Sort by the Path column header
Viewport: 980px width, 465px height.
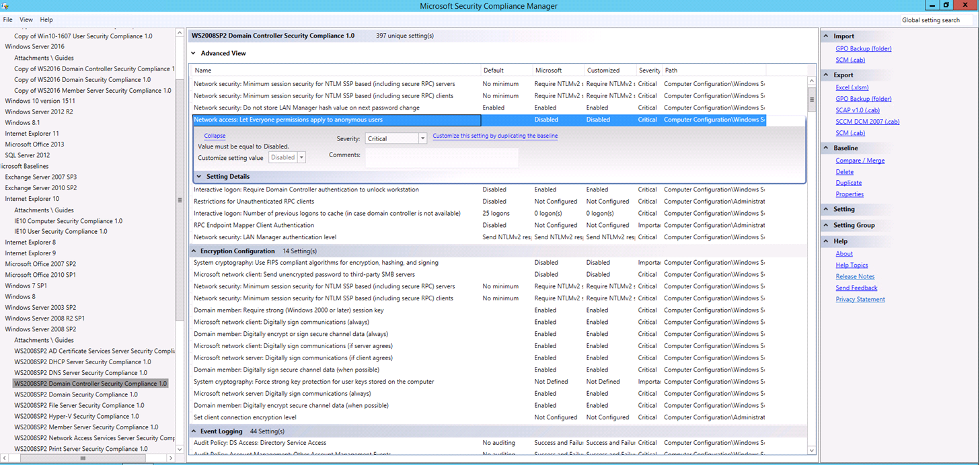pos(714,71)
